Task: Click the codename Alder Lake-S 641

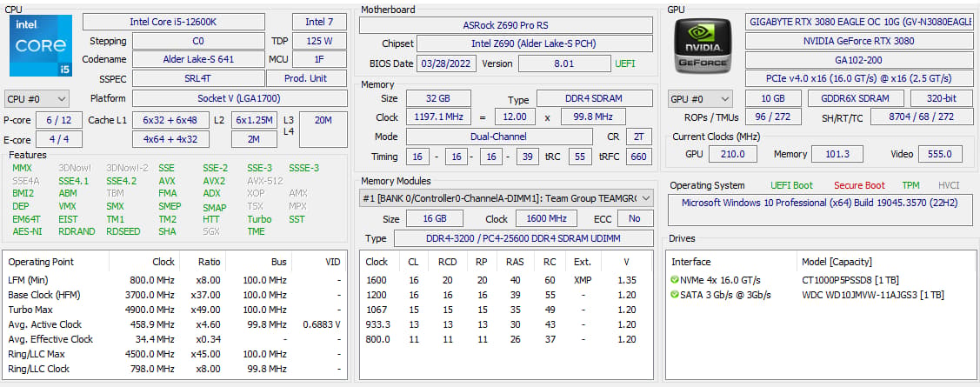Action: tap(198, 59)
